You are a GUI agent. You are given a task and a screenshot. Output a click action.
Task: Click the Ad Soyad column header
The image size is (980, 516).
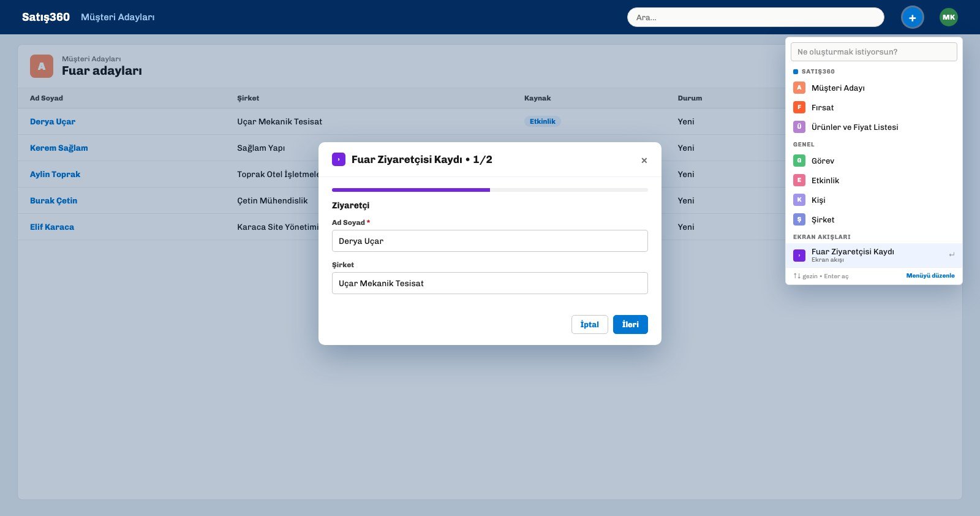(47, 98)
